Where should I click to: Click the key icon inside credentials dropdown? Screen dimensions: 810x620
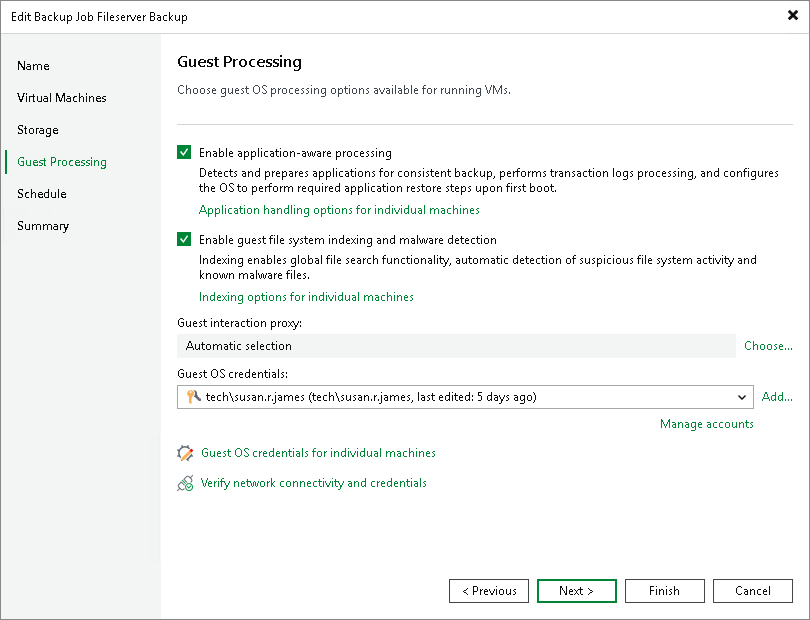[190, 397]
